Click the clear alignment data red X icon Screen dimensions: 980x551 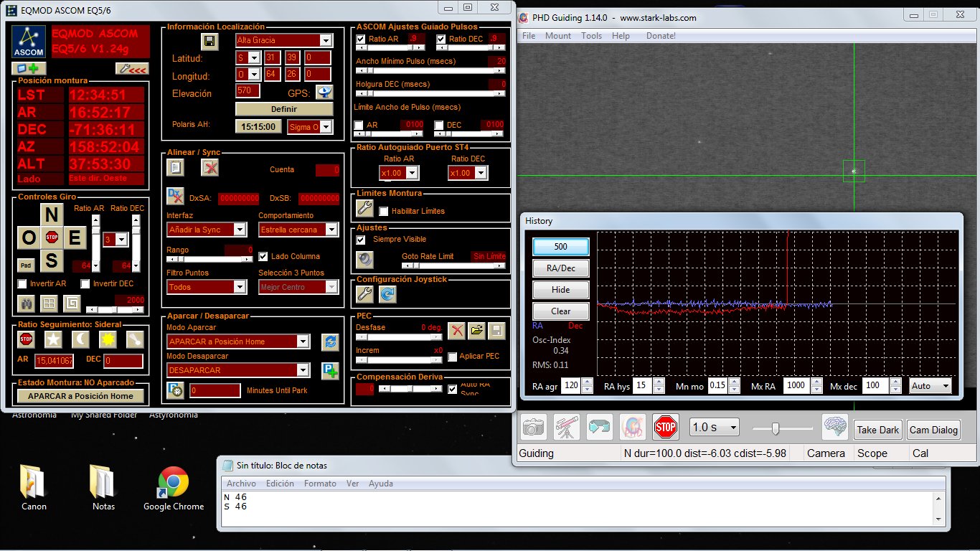[x=209, y=167]
